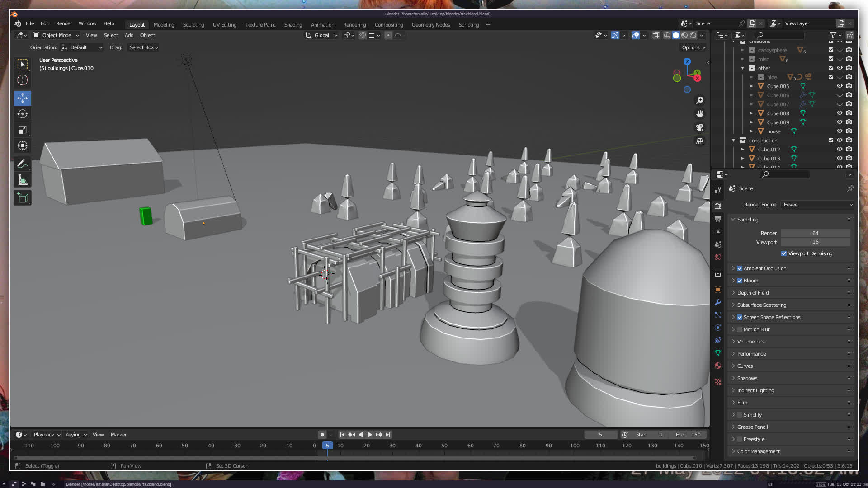
Task: Select the Measure tool
Action: coord(23,180)
